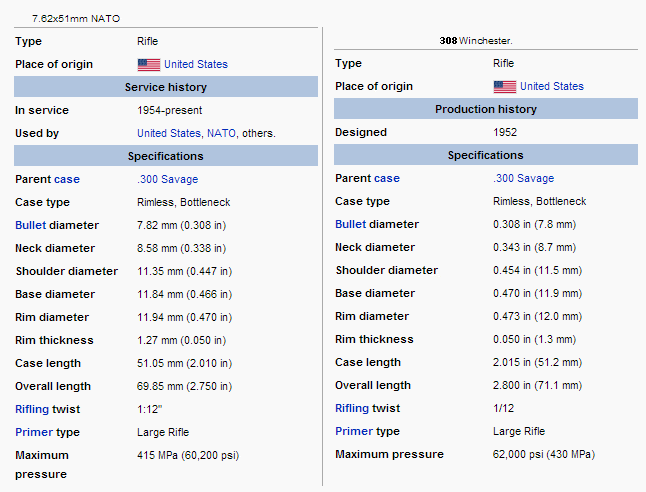Click the Service history header

tap(166, 87)
